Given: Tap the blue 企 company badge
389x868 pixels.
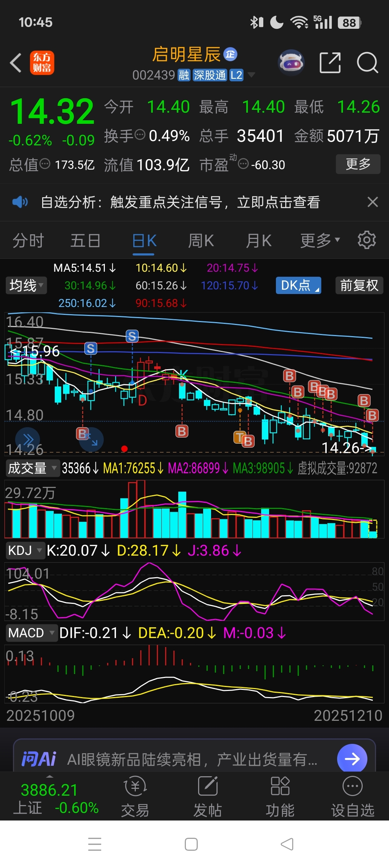Looking at the screenshot, I should point(231,54).
